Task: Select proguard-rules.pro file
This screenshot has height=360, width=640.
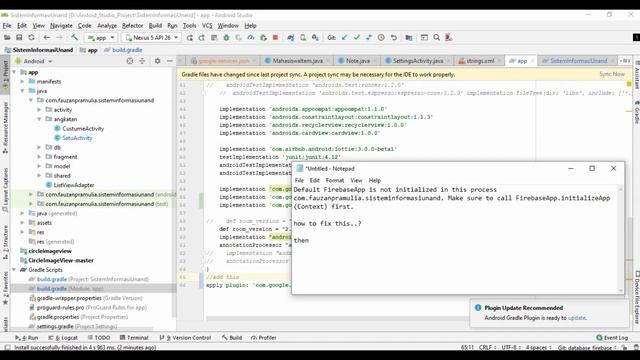Action: point(88,307)
